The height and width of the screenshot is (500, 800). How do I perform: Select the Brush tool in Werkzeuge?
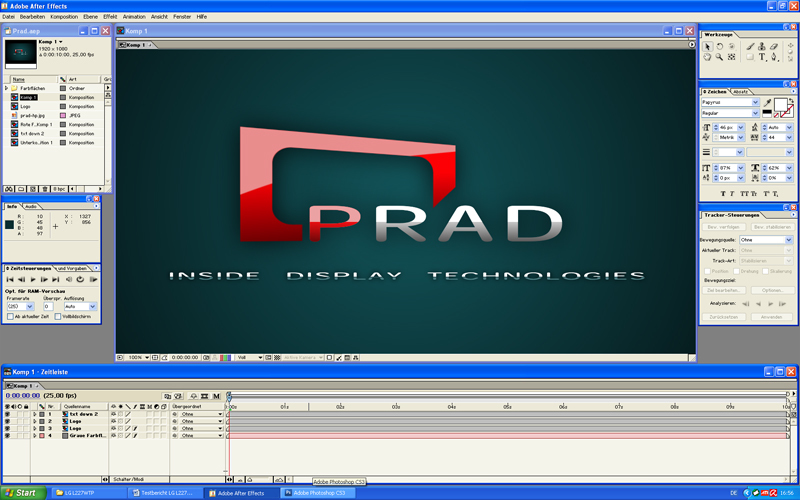click(x=750, y=46)
